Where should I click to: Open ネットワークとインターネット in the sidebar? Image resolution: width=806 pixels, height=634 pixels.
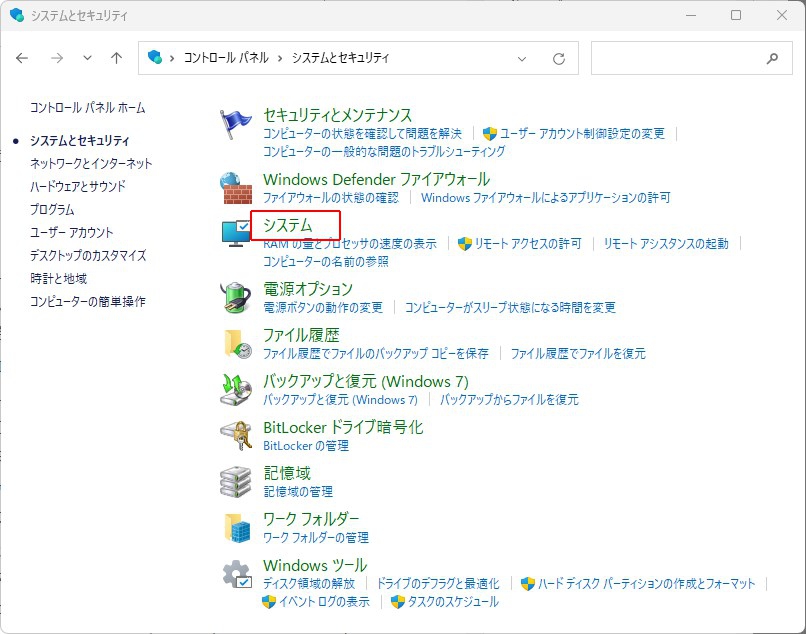tap(91, 163)
